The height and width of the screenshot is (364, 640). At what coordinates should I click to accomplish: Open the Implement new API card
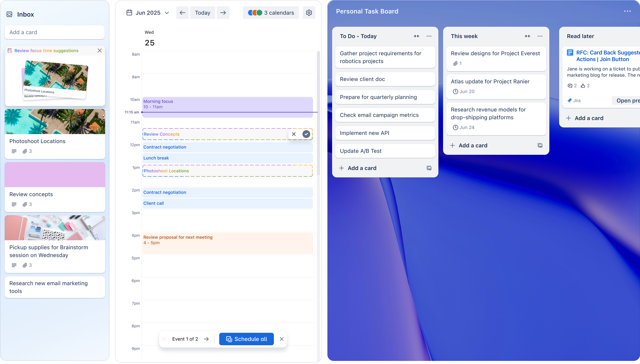(x=385, y=133)
